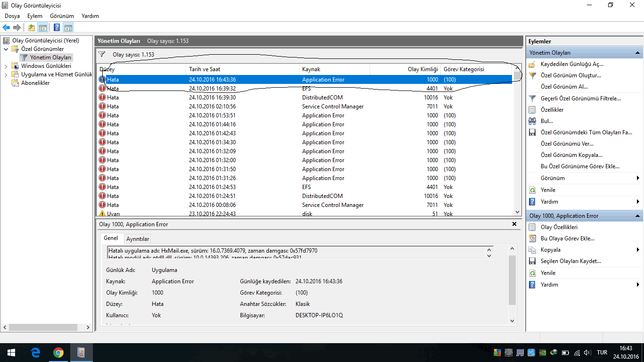Open Kaydedilen Günlüğü Aç in actions pane
The image size is (644, 362).
(x=571, y=64)
